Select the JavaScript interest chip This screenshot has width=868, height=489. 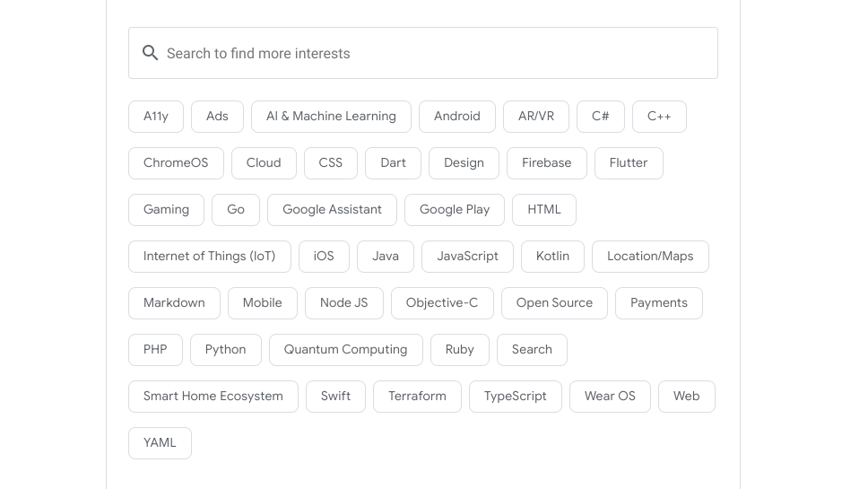click(x=467, y=257)
